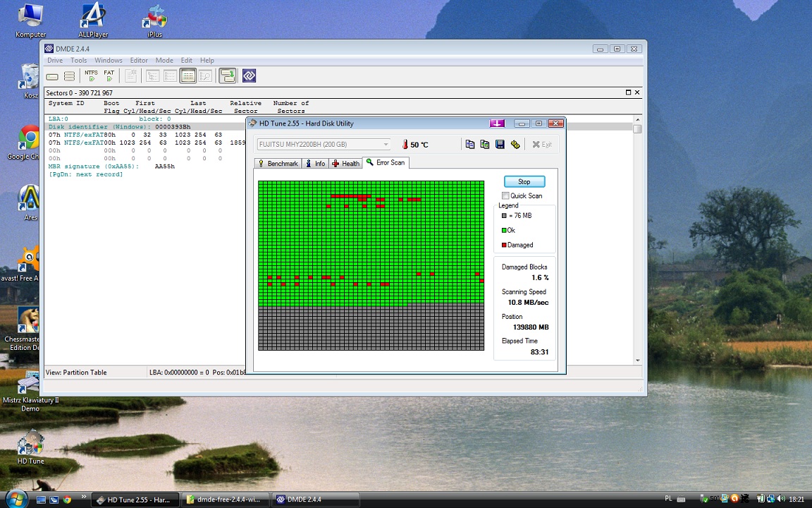Open the Edit menu in DMDE
812x508 pixels.
tap(186, 60)
